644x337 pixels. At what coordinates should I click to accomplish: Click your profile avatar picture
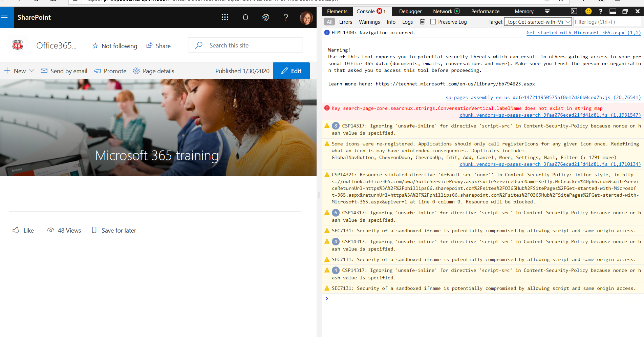[x=307, y=18]
